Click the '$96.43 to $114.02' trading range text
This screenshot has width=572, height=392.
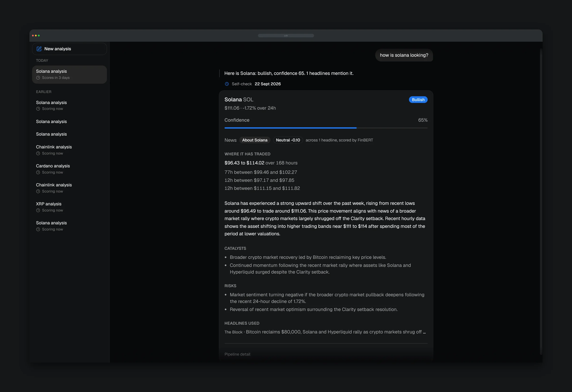(x=244, y=163)
